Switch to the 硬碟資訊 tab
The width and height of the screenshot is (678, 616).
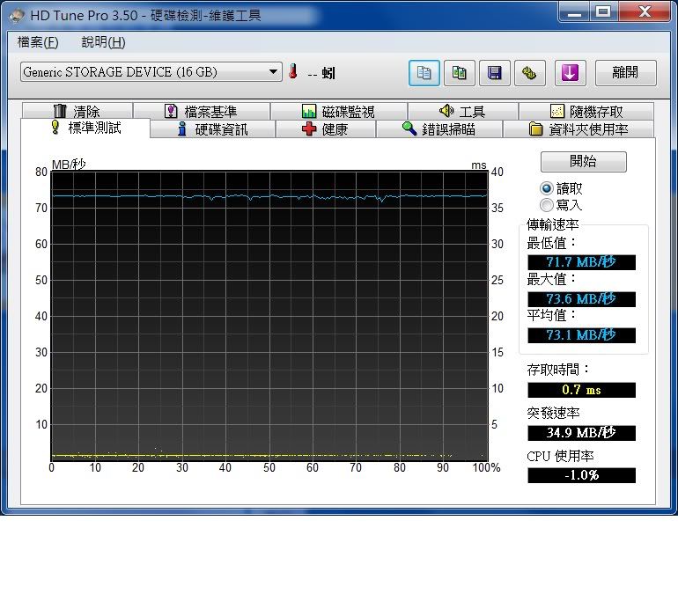pos(212,129)
